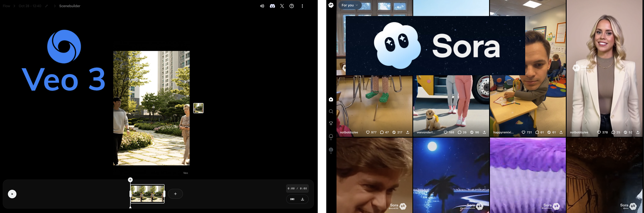Open the purple wave video
644x213 pixels.
click(528, 175)
